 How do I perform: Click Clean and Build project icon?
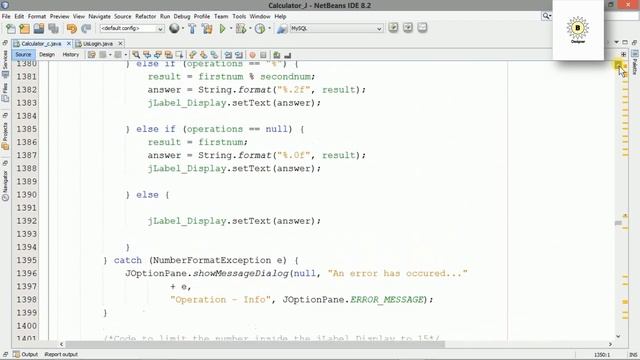207,29
